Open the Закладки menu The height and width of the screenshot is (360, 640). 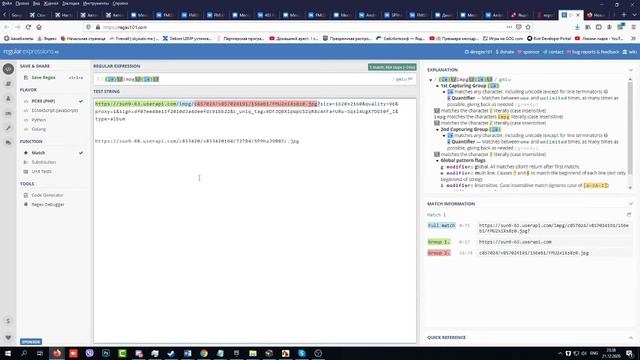click(x=71, y=3)
